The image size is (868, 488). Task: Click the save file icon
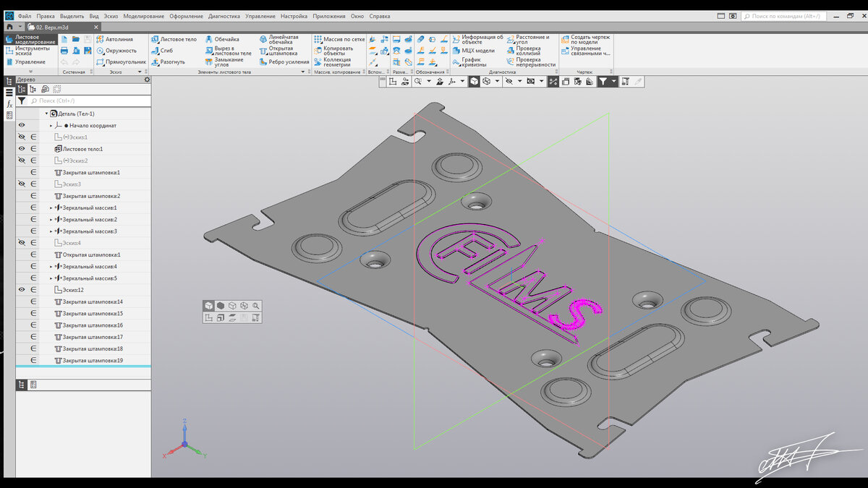tap(88, 39)
